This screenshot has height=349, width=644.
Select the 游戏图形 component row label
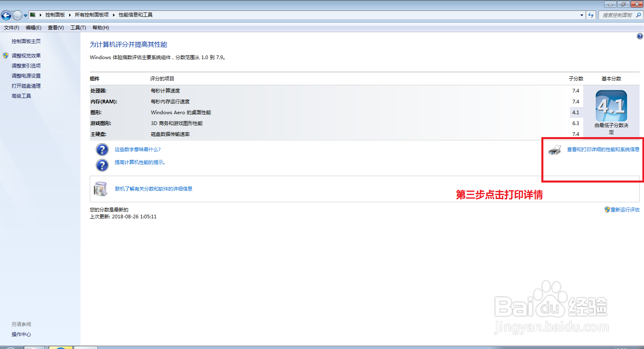(x=101, y=123)
